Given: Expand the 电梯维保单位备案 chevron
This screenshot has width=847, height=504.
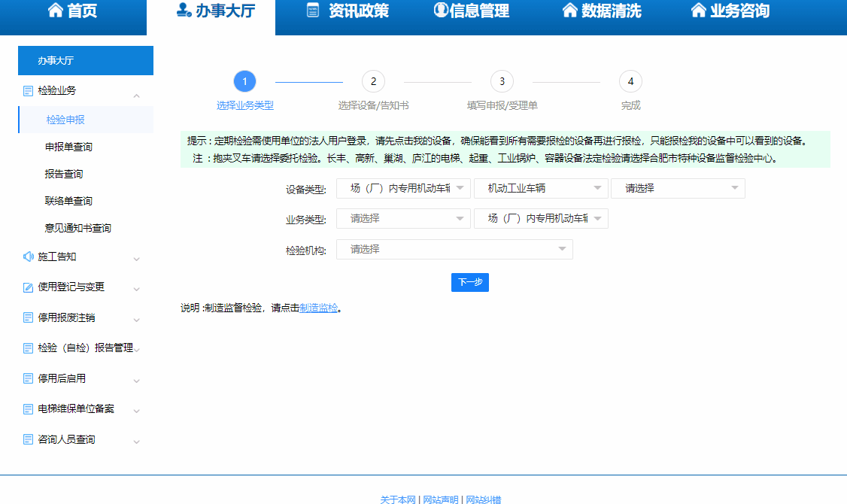Looking at the screenshot, I should pyautogui.click(x=137, y=411).
